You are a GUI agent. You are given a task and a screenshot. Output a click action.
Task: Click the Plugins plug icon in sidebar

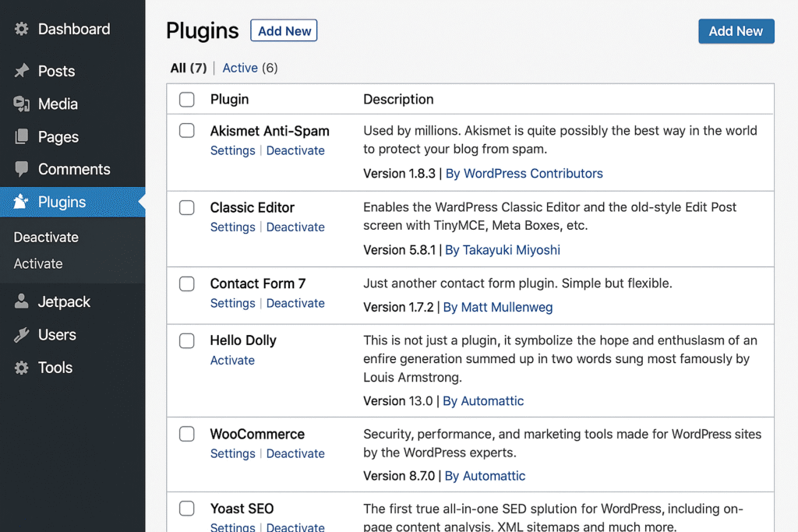21,202
